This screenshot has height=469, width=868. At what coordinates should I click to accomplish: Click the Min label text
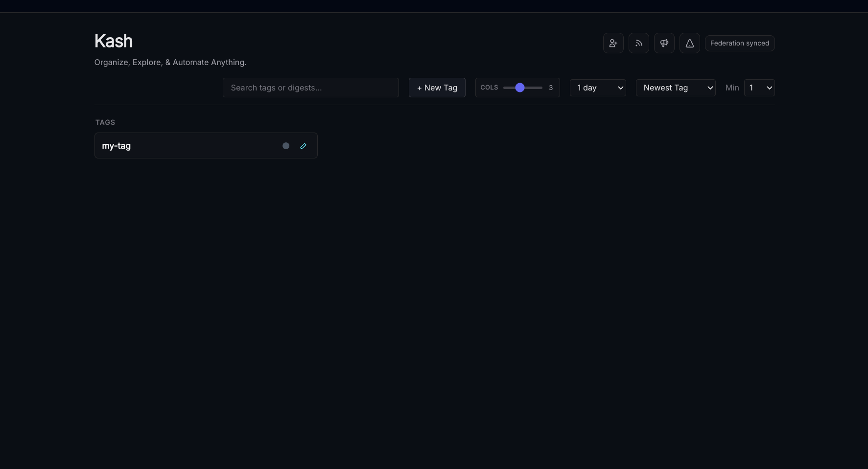732,88
